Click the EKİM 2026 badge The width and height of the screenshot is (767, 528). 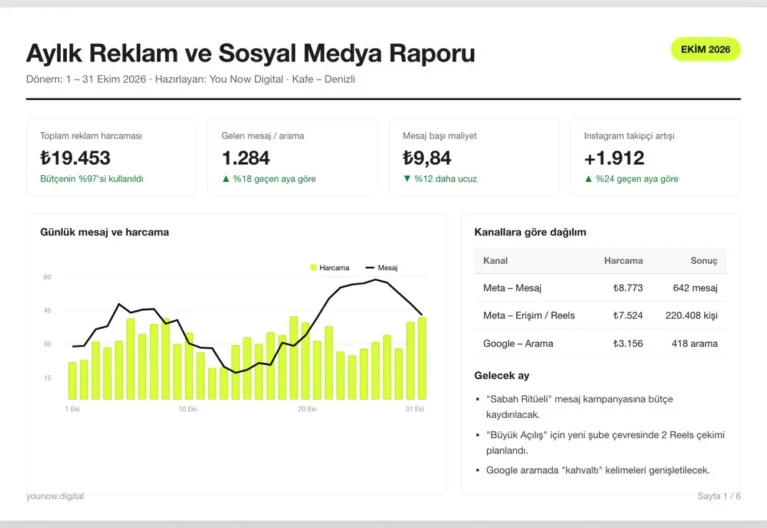tap(705, 49)
